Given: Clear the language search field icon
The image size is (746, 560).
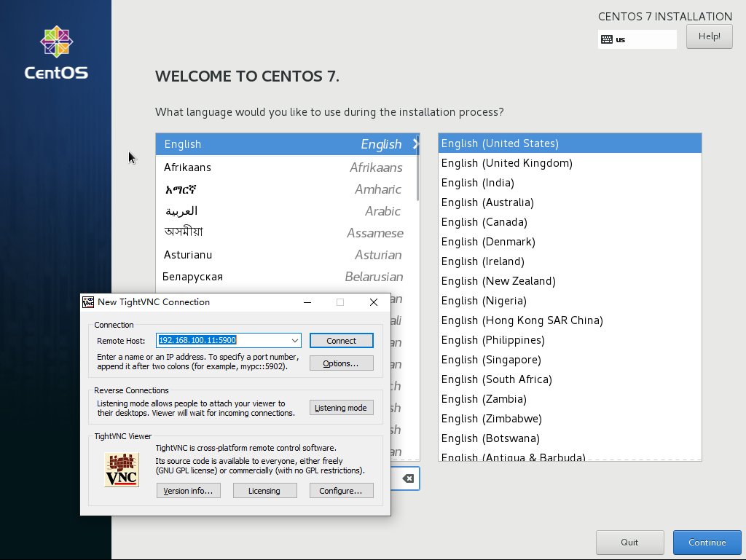Looking at the screenshot, I should tap(408, 478).
